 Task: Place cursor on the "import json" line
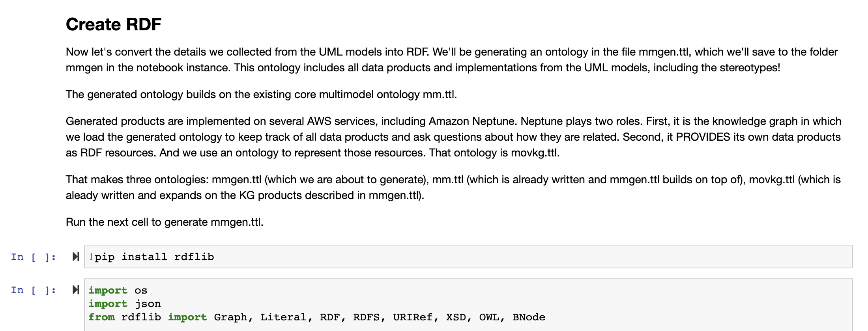click(124, 304)
